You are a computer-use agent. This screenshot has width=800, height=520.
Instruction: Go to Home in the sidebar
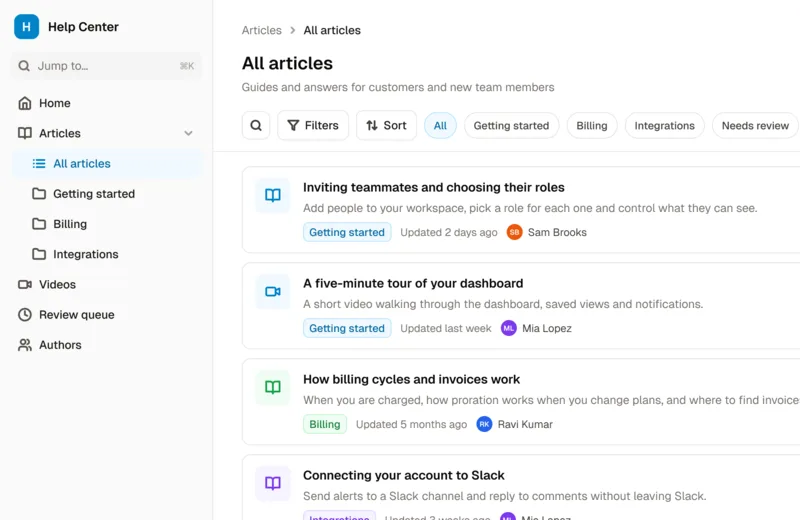107,103
